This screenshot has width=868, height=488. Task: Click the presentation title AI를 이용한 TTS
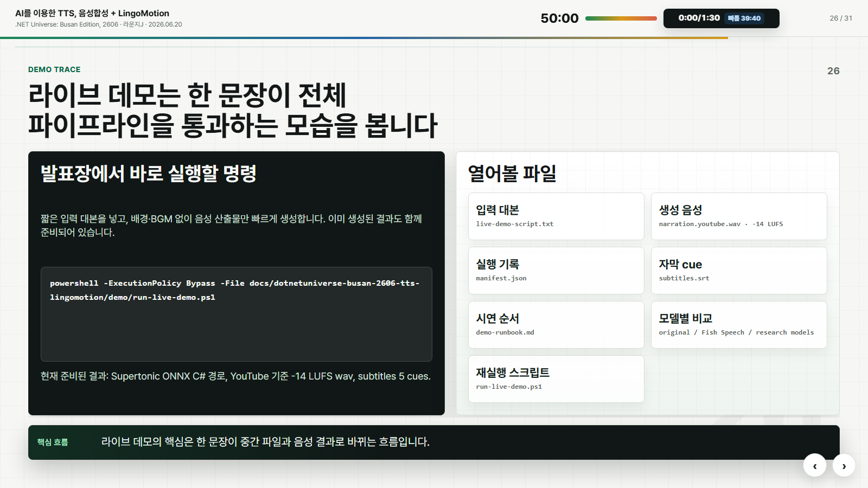(x=92, y=13)
